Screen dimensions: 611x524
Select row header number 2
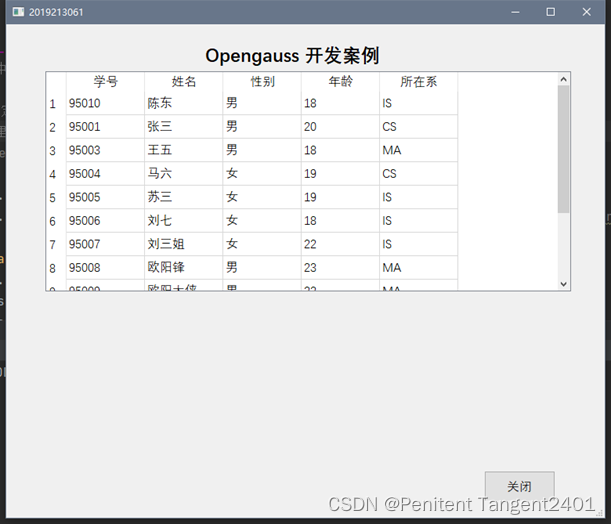pos(56,127)
